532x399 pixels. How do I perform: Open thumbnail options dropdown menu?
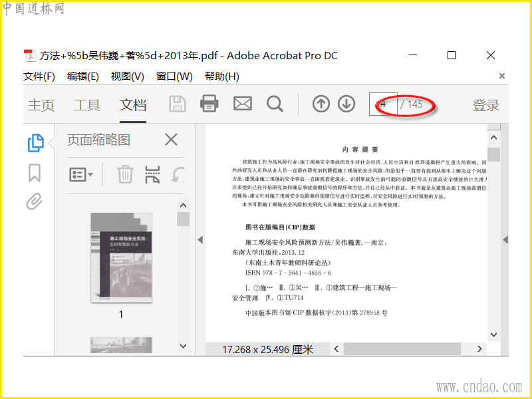click(81, 174)
